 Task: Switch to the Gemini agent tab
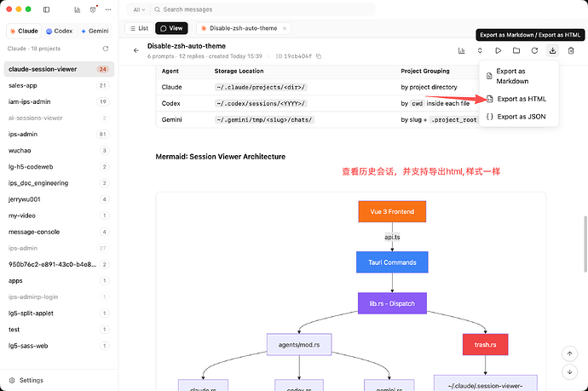coord(95,32)
